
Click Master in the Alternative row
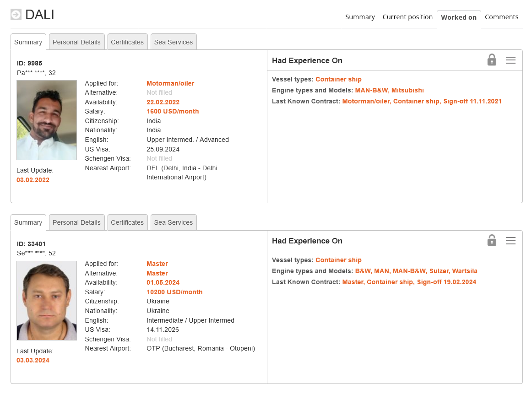point(157,273)
